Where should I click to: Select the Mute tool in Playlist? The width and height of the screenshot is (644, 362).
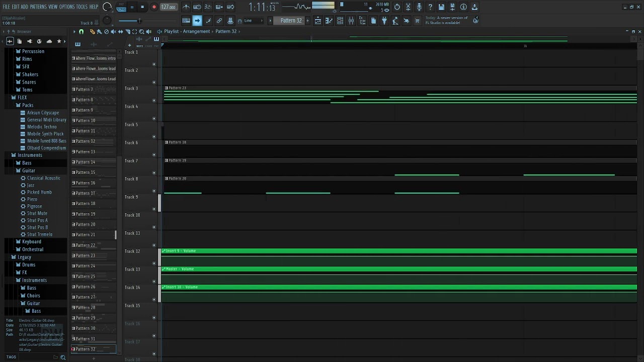coord(113,32)
